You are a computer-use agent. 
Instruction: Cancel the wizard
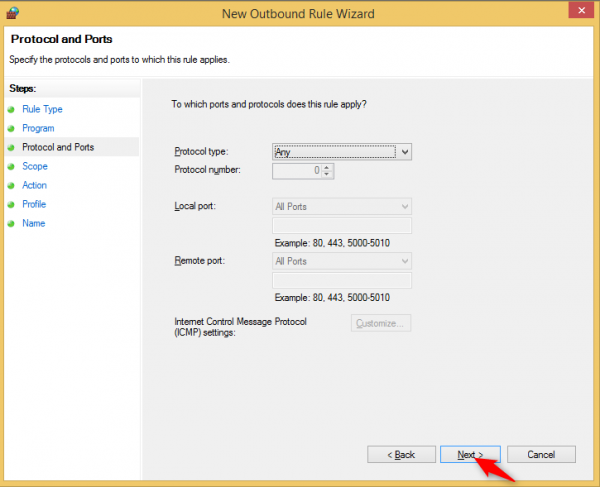pyautogui.click(x=541, y=455)
